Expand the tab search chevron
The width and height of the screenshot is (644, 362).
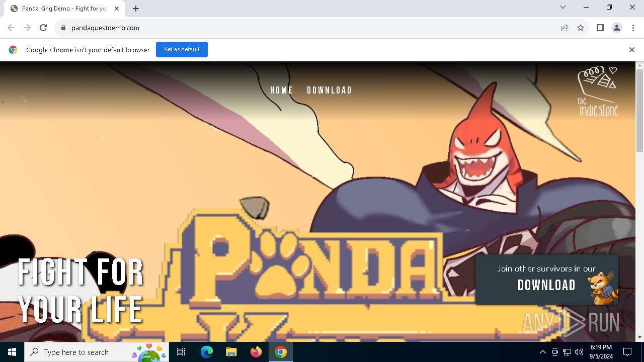[563, 7]
